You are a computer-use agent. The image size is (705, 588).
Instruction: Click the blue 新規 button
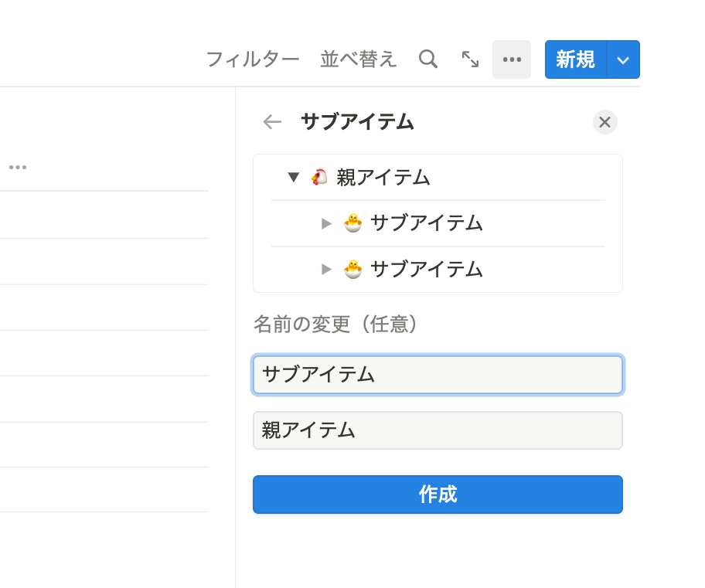(x=575, y=59)
